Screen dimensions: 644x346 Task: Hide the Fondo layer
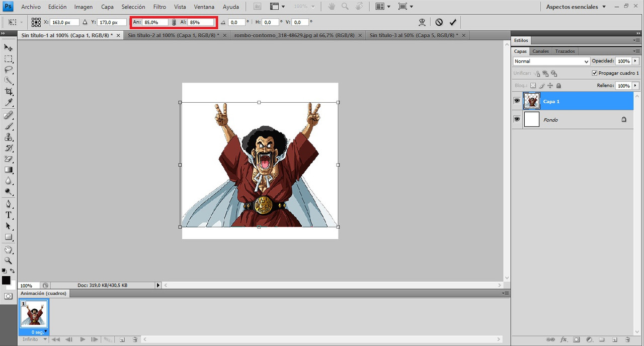[517, 119]
